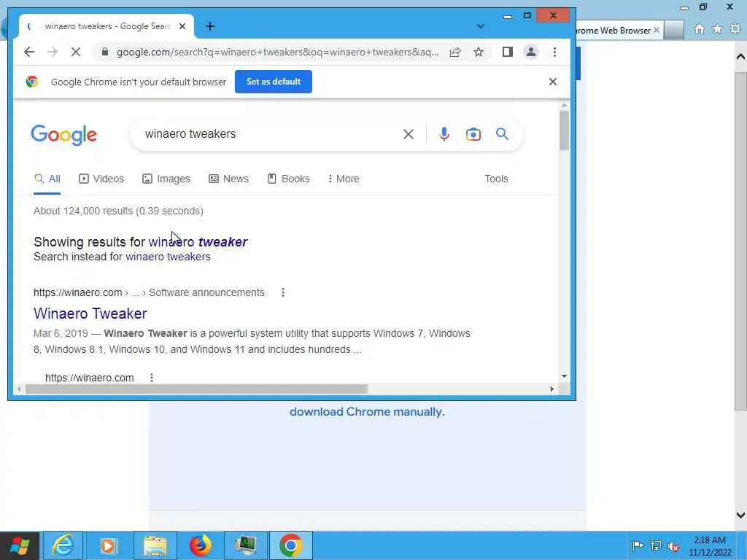Screen dimensions: 747x560
Task: Expand the More search categories menu
Action: coord(344,179)
